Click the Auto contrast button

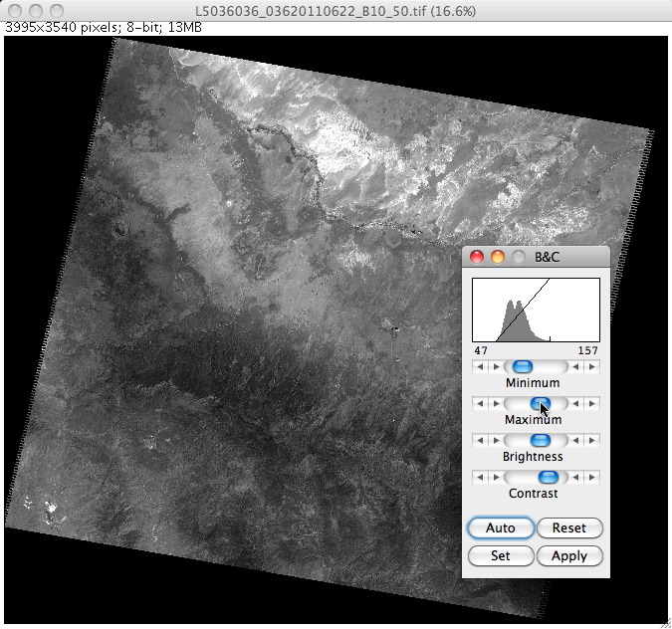pyautogui.click(x=500, y=527)
